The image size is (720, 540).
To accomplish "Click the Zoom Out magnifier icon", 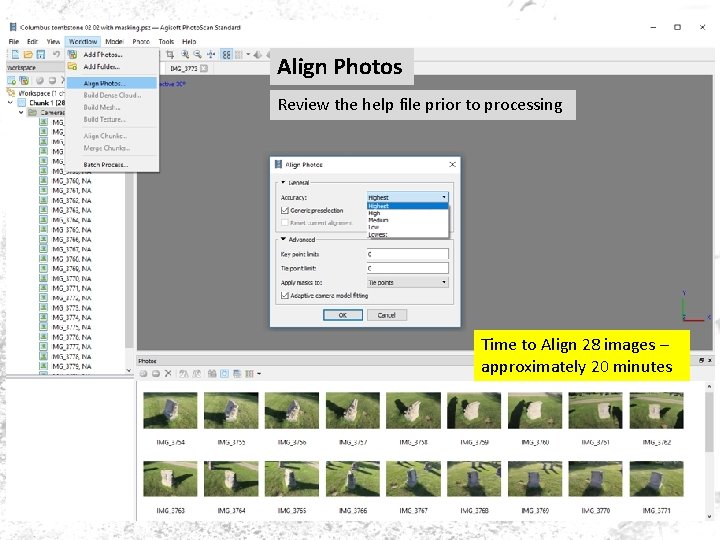I will click(198, 55).
